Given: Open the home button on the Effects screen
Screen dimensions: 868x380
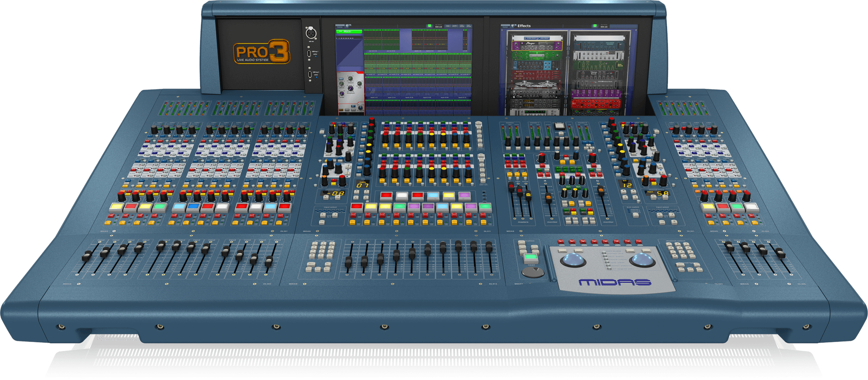Looking at the screenshot, I should pyautogui.click(x=505, y=26).
